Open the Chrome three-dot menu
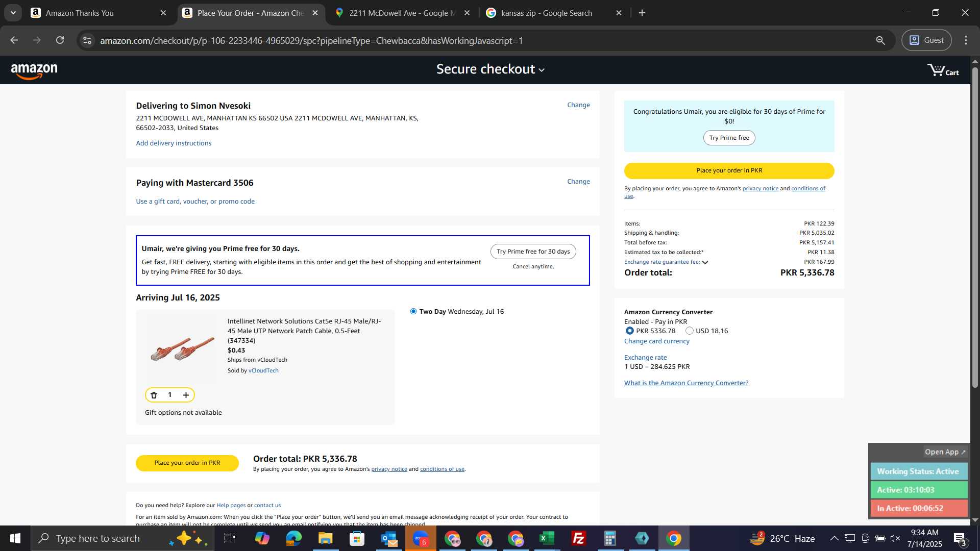The image size is (980, 551). click(x=966, y=40)
